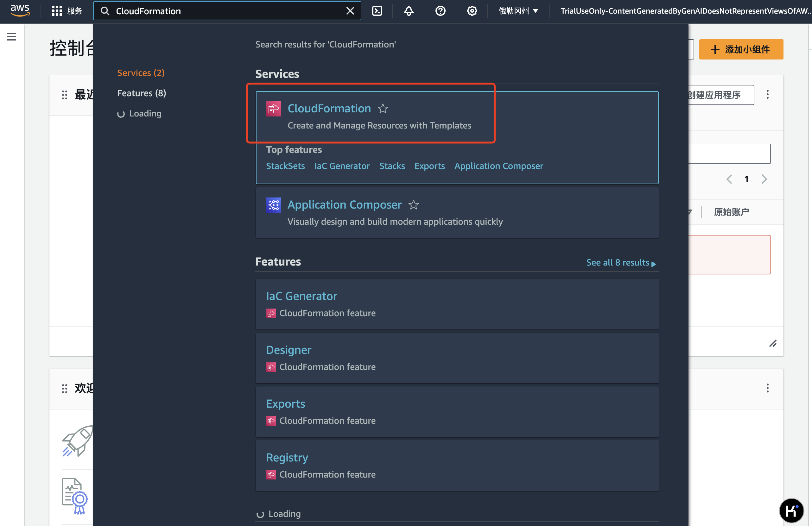Image resolution: width=812 pixels, height=526 pixels.
Task: Open the help question mark icon
Action: click(x=441, y=11)
